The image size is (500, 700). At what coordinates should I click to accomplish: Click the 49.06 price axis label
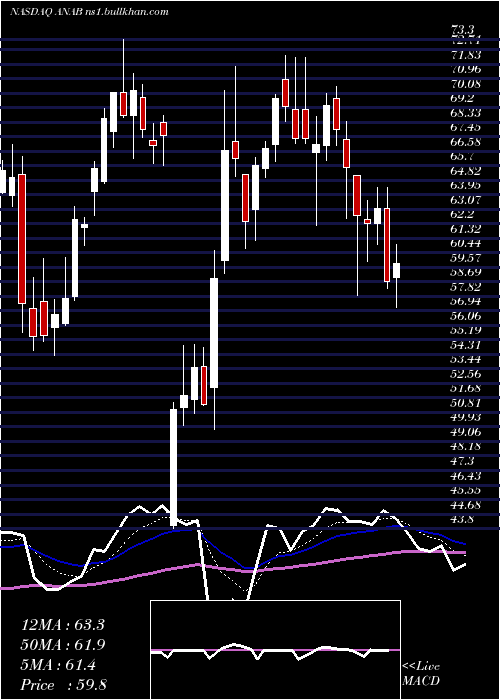(x=466, y=432)
